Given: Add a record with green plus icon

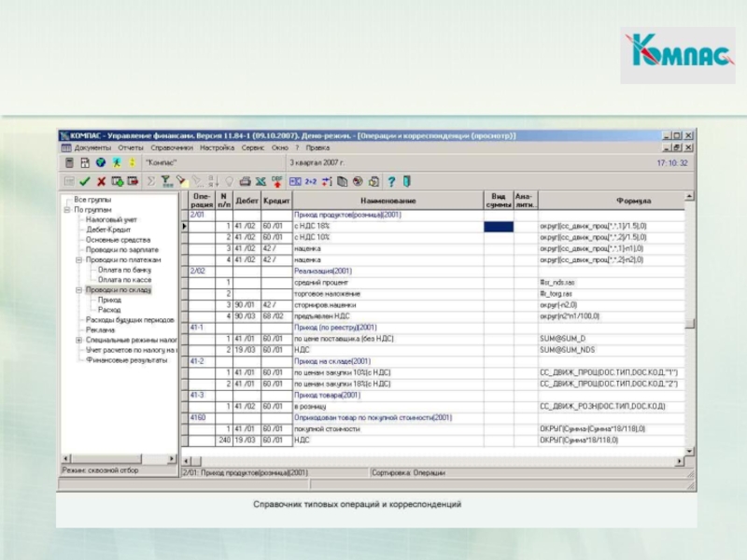Looking at the screenshot, I should coord(118,181).
